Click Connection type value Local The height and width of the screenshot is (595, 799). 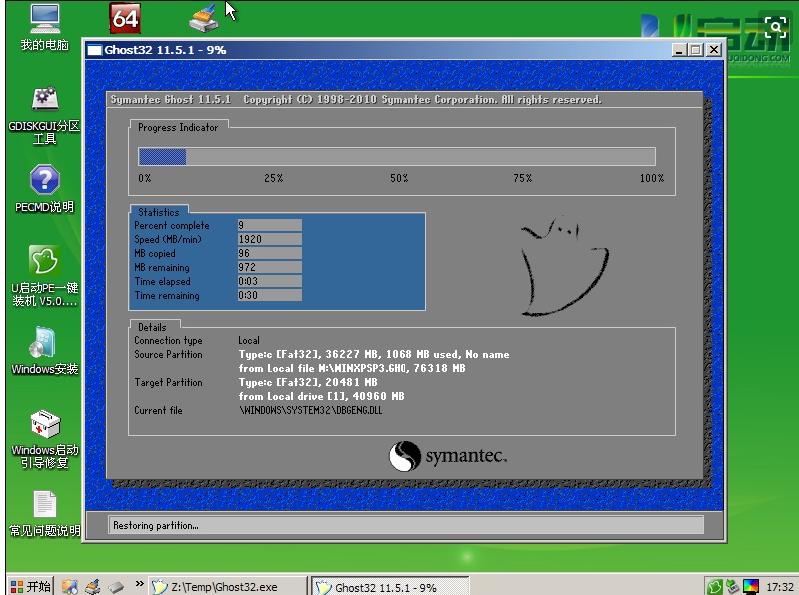tap(249, 340)
